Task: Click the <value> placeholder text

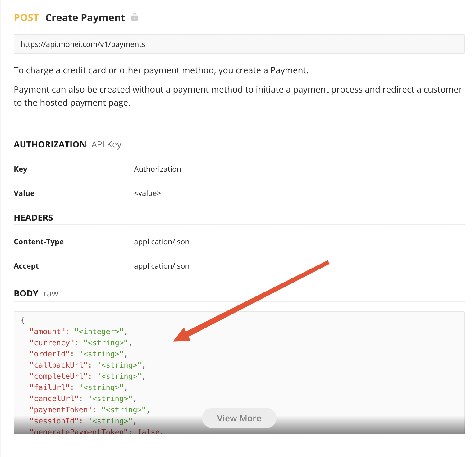Action: (x=147, y=193)
